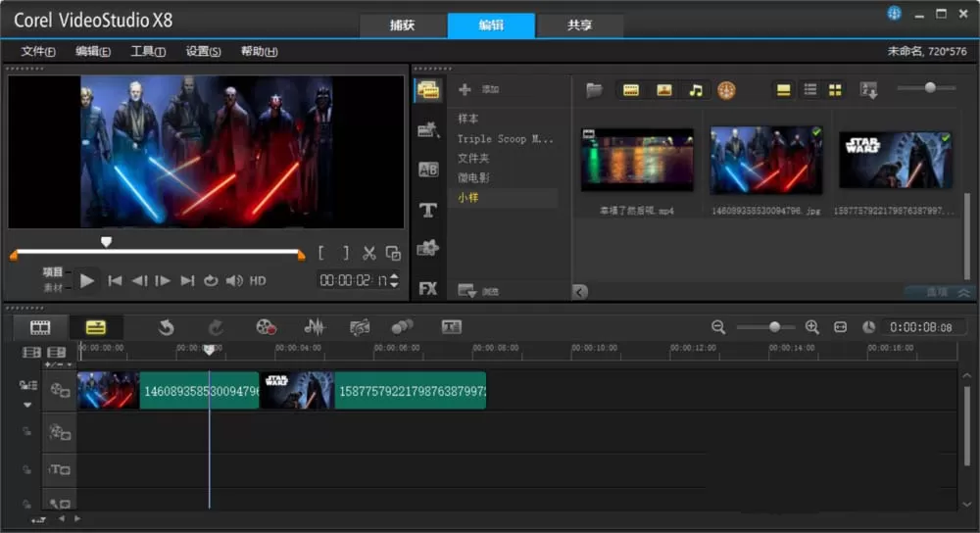The width and height of the screenshot is (980, 533).
Task: Select the Star Wars Vader thumbnail
Action: click(x=896, y=160)
